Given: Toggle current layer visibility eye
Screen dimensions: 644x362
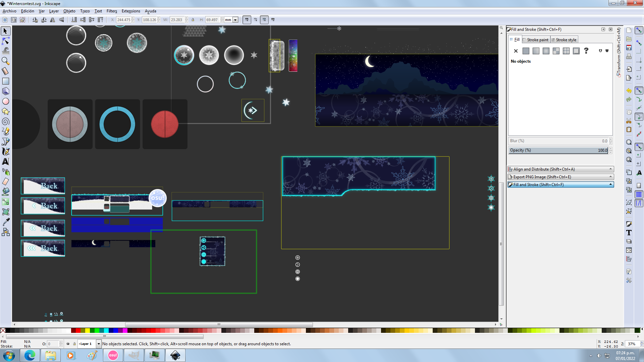Looking at the screenshot, I should point(68,344).
